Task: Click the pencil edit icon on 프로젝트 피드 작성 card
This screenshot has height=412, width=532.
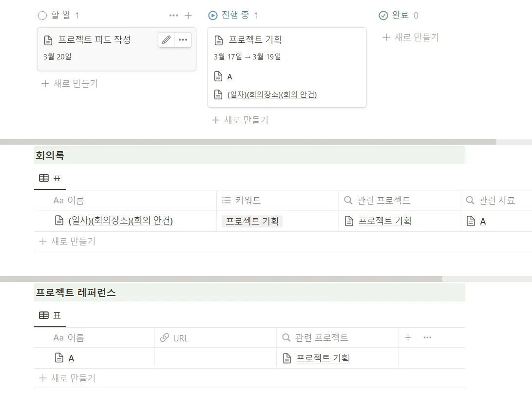Action: pos(166,39)
